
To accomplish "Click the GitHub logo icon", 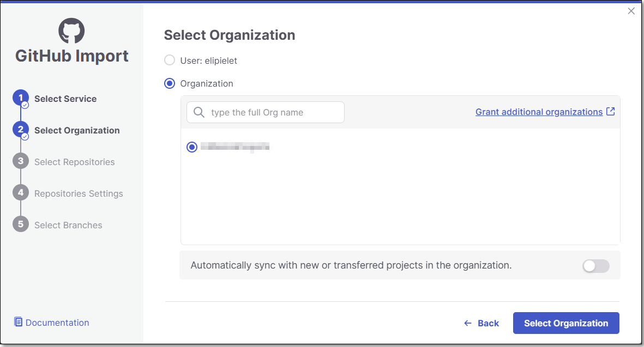I will tap(71, 31).
